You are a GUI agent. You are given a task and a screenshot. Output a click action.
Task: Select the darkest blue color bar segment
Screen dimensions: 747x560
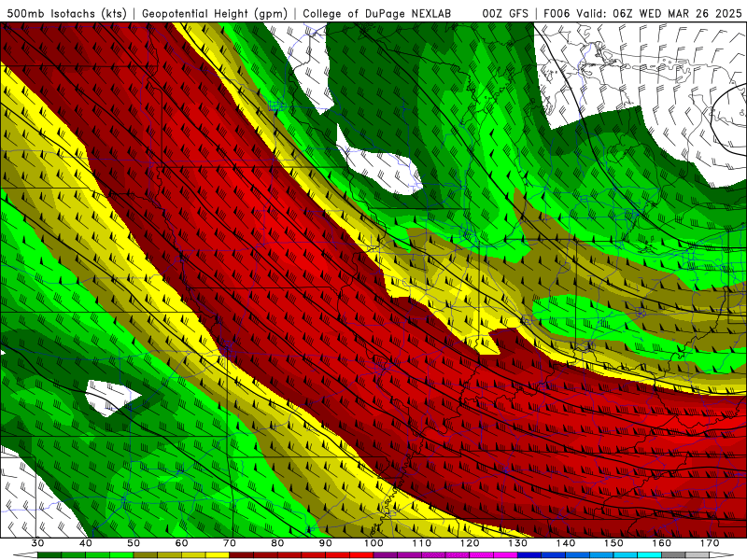529,554
